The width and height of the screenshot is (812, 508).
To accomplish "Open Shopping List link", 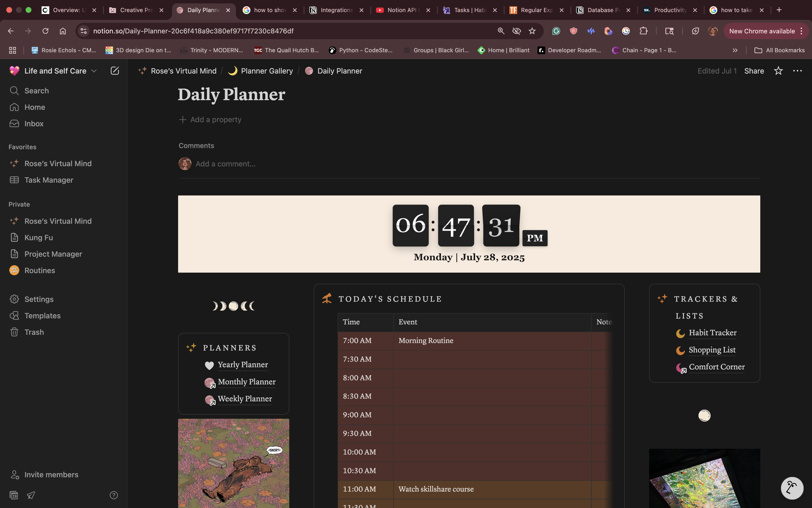I will click(712, 350).
